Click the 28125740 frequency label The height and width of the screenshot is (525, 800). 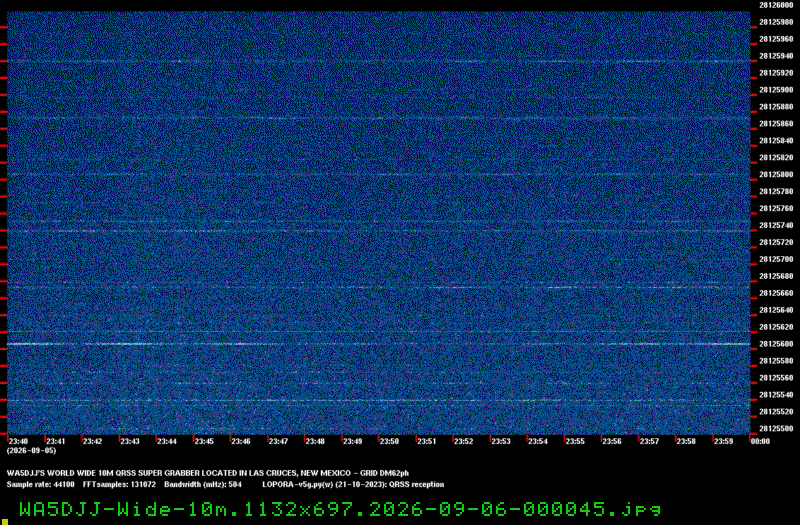[776, 226]
